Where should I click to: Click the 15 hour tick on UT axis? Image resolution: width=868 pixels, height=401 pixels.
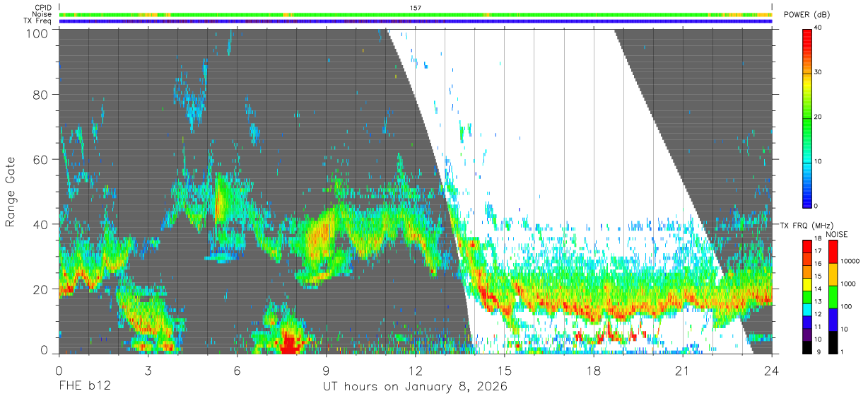(505, 371)
